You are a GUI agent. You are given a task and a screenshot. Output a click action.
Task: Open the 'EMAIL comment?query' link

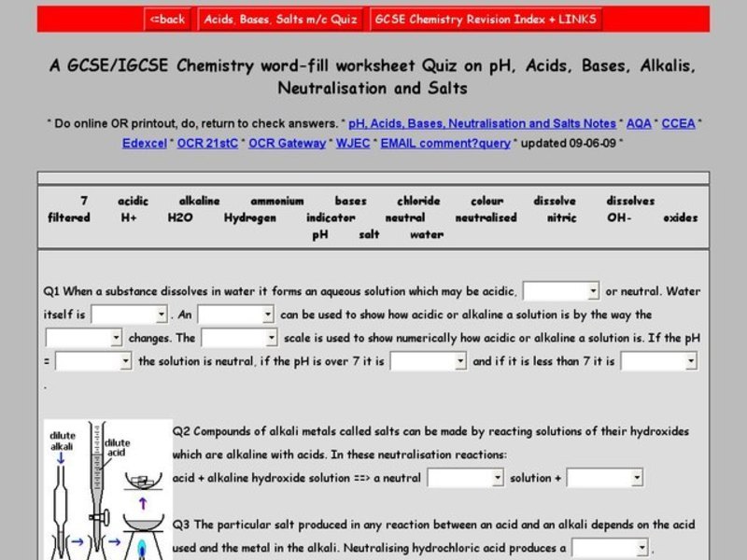[447, 142]
